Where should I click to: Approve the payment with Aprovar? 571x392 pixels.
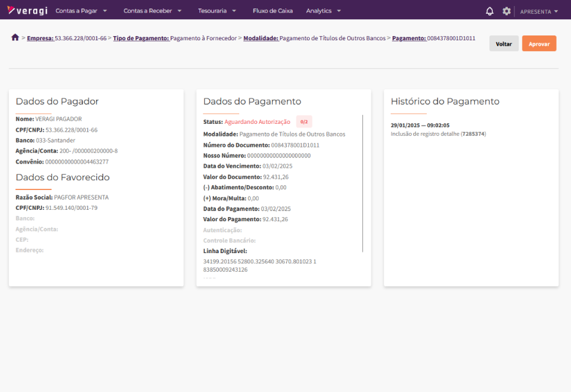pyautogui.click(x=539, y=44)
